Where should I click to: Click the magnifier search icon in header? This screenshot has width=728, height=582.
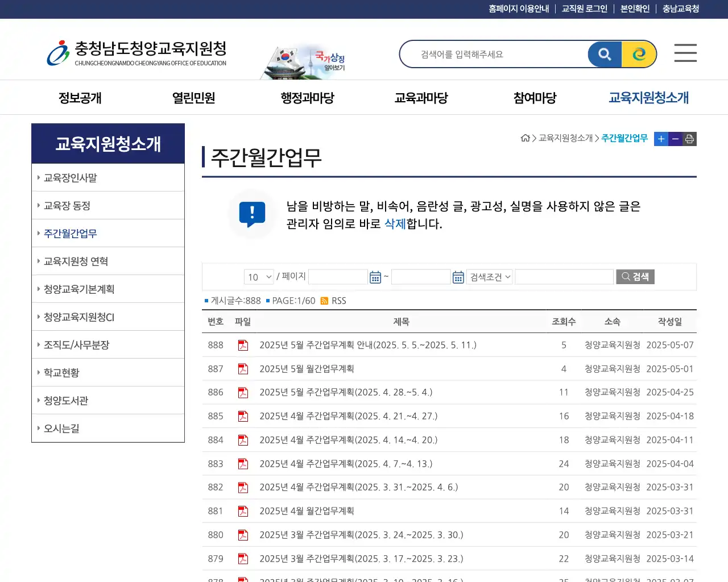[605, 55]
